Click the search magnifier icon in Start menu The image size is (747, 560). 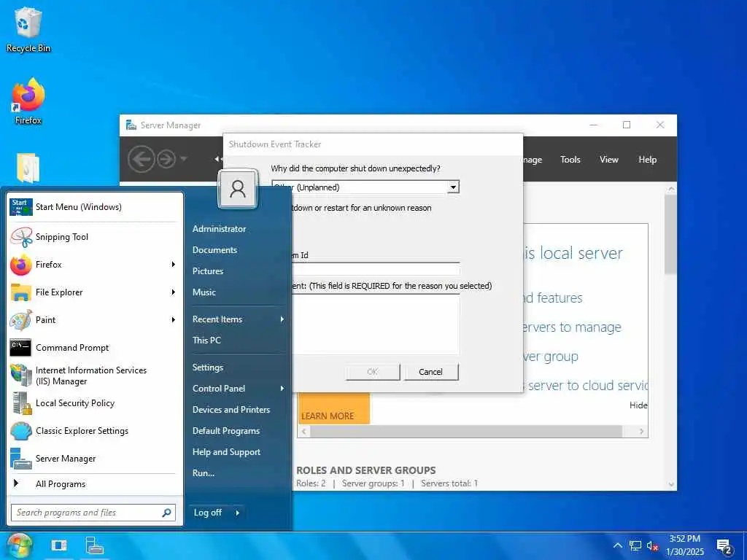(x=167, y=513)
